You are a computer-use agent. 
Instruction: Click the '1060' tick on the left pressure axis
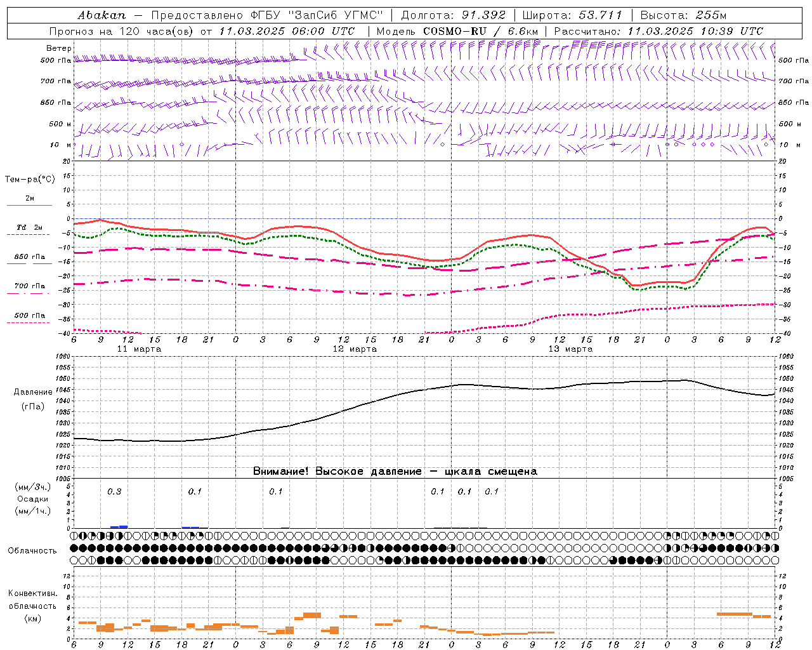point(65,357)
